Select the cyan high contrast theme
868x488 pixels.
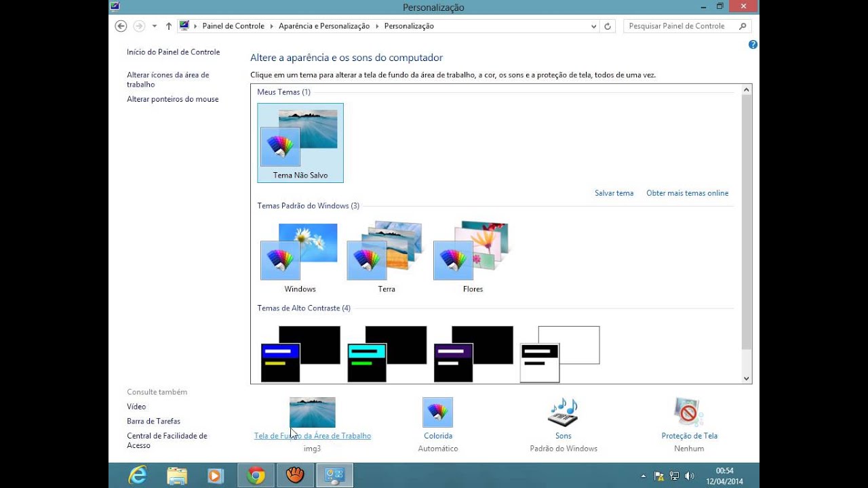point(387,354)
